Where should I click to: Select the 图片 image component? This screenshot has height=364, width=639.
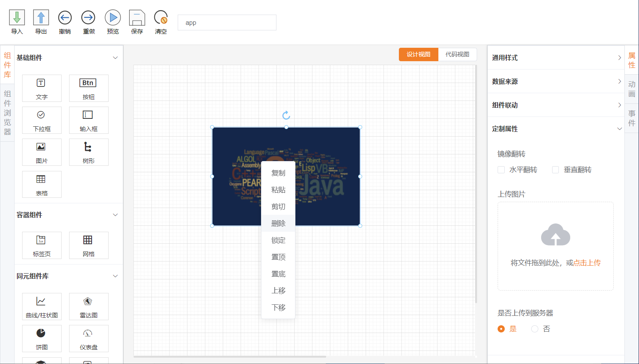point(42,152)
